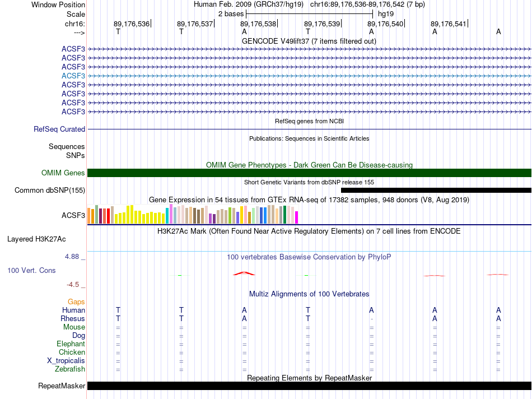Select the X_tropicalis alignment row label
This screenshot has width=532, height=399.
(x=66, y=361)
